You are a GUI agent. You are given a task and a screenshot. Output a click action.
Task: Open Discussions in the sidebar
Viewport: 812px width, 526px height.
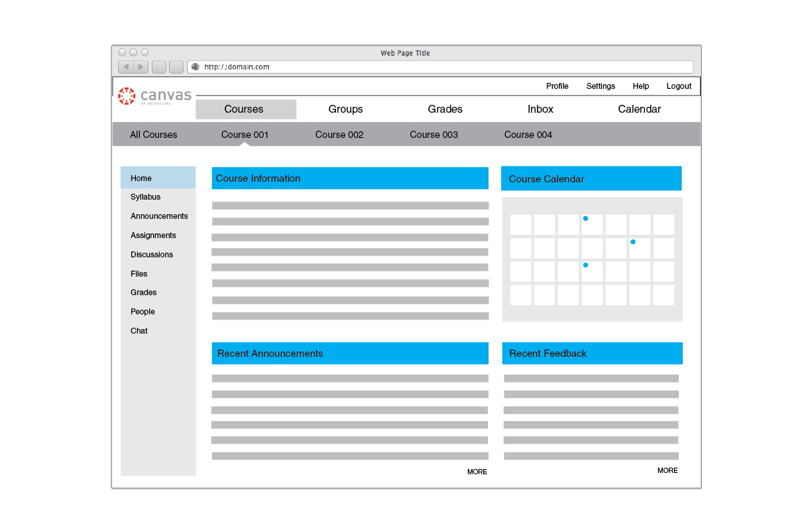[x=152, y=255]
